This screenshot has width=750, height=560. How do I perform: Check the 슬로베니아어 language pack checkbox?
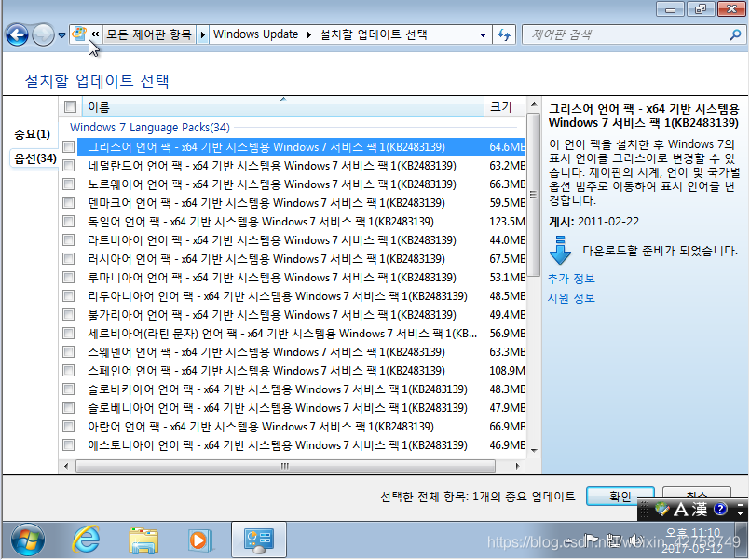tap(69, 408)
